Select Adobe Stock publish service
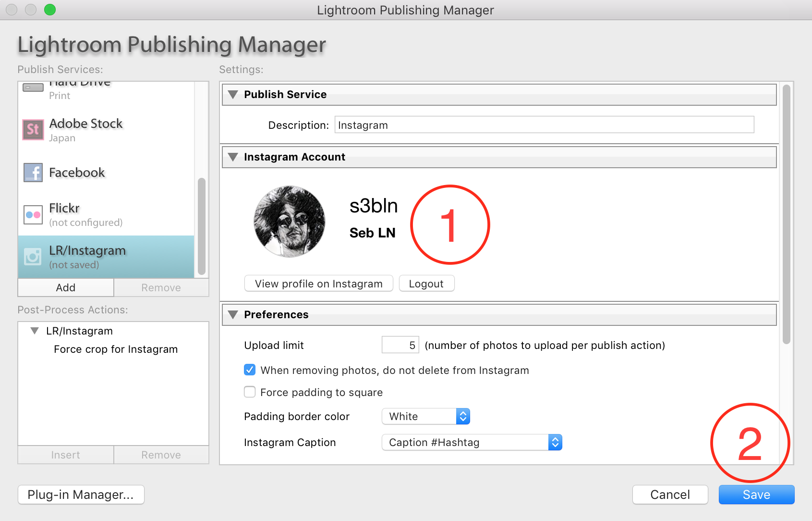Image resolution: width=812 pixels, height=521 pixels. [x=106, y=130]
